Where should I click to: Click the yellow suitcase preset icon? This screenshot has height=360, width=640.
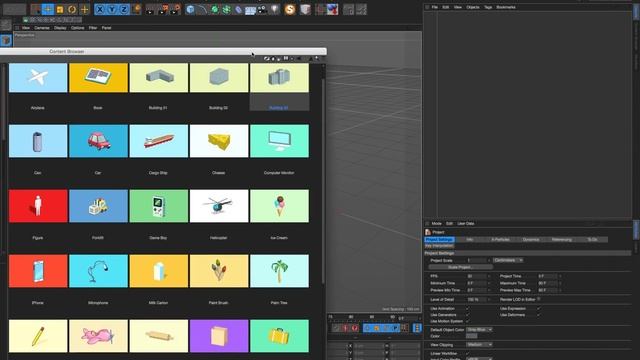[x=280, y=336]
